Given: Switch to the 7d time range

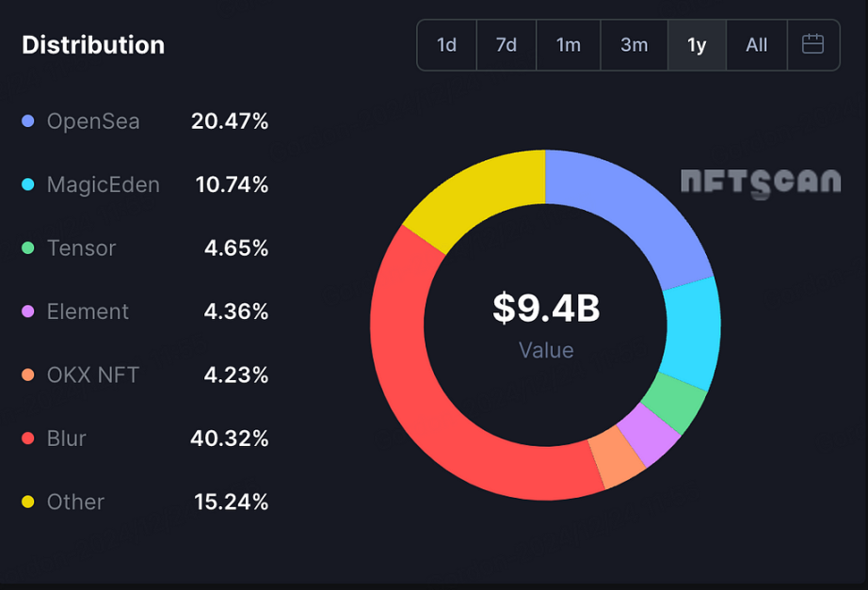Looking at the screenshot, I should tap(506, 45).
